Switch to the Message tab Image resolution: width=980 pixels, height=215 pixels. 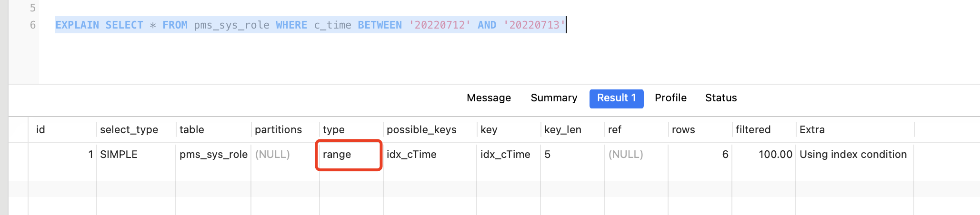[489, 98]
